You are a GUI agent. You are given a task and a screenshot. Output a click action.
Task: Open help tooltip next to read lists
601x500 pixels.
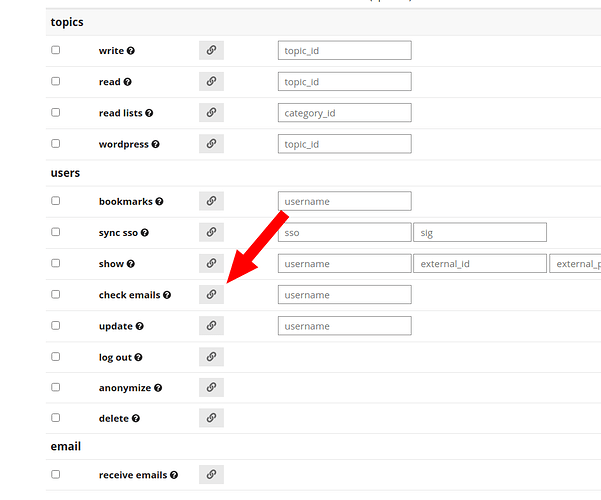[149, 113]
